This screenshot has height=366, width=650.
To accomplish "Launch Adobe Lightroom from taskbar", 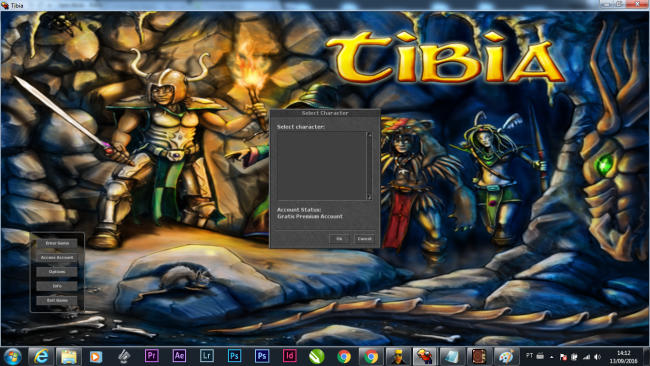I will [206, 356].
